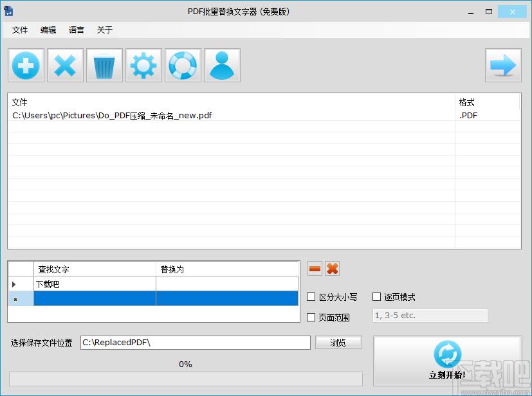Open help via the lifebuoy icon
Viewport: 532px width, 396px height.
click(x=183, y=65)
